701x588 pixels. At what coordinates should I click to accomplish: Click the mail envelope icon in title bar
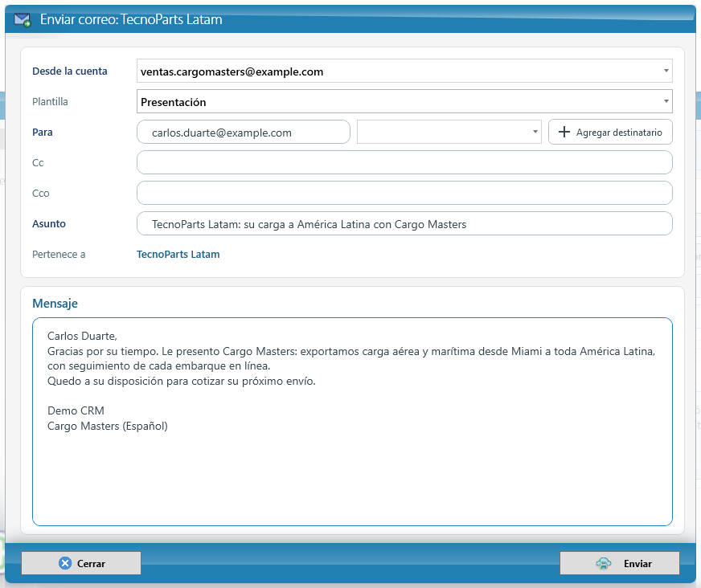click(23, 20)
